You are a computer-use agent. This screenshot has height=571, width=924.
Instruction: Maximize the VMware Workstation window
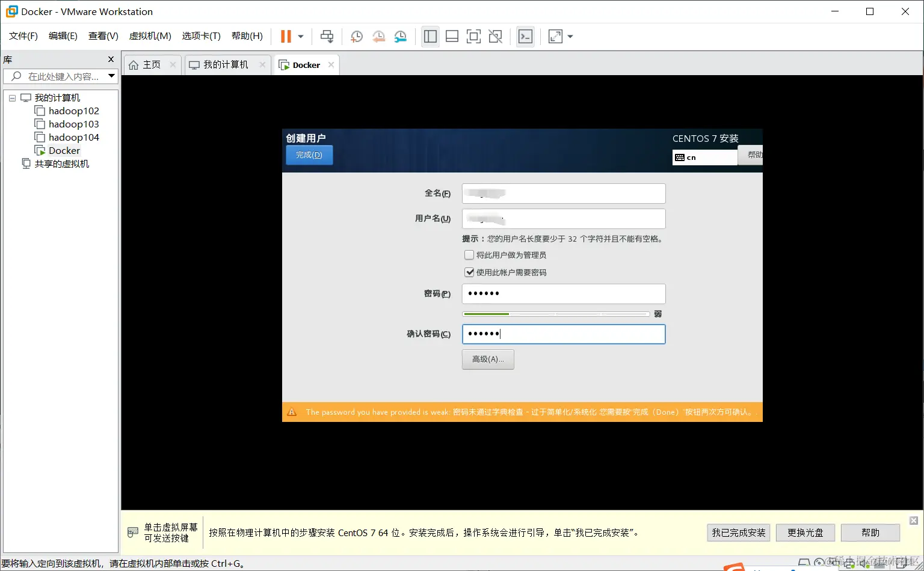click(x=870, y=11)
